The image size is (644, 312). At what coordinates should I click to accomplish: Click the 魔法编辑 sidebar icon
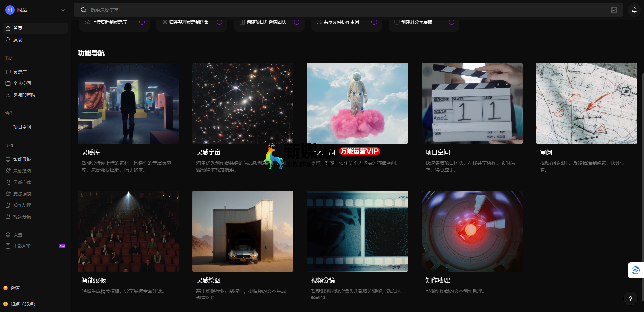[x=8, y=194]
